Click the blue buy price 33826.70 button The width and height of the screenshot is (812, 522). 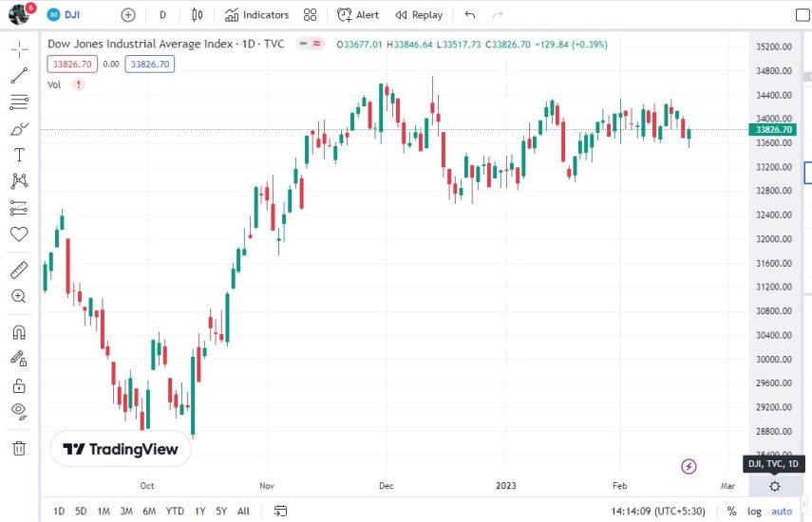(x=150, y=65)
